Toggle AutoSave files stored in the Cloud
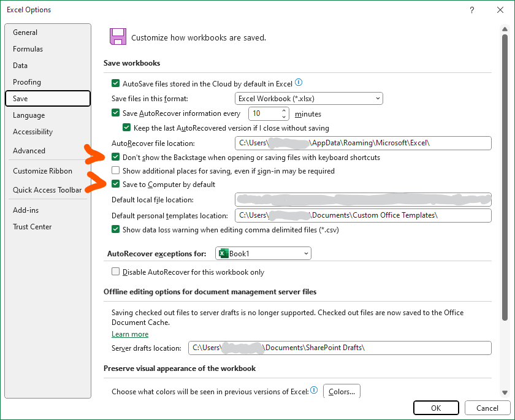The height and width of the screenshot is (420, 515). pyautogui.click(x=115, y=83)
